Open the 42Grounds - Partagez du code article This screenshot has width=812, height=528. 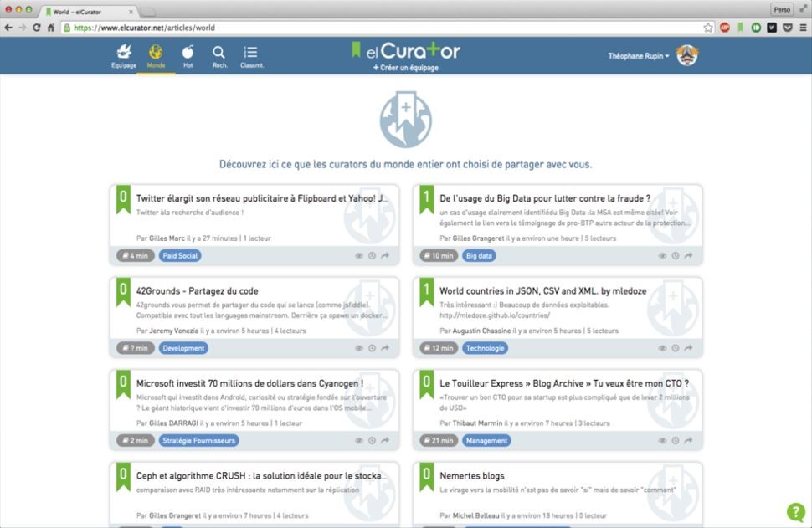198,291
